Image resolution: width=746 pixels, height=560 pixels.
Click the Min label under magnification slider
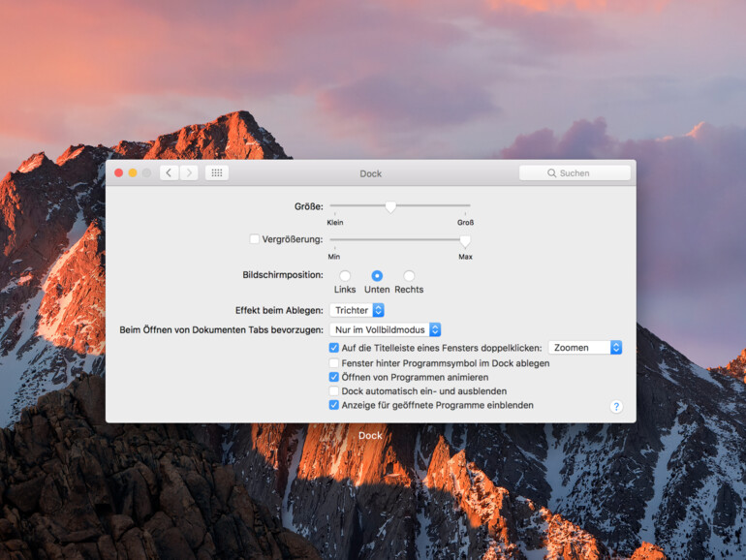pyautogui.click(x=334, y=257)
